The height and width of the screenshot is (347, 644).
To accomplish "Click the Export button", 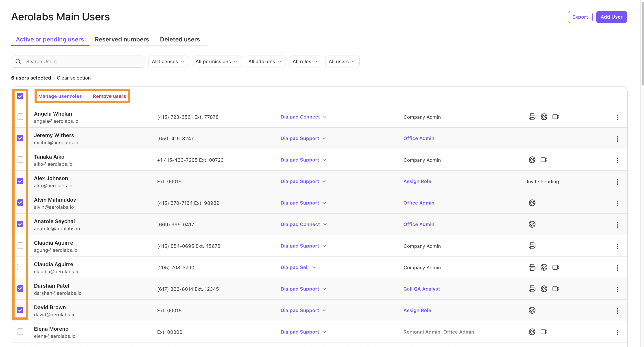I will [x=580, y=17].
